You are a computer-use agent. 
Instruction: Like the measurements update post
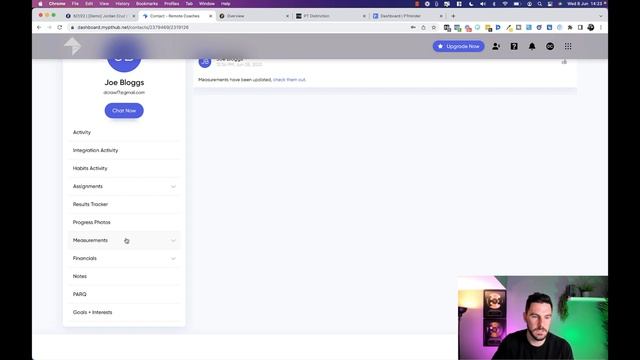point(564,62)
